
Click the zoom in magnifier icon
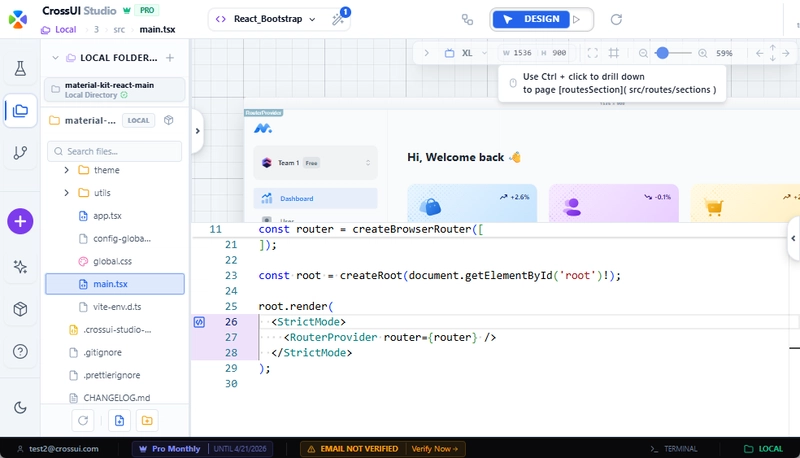[703, 53]
